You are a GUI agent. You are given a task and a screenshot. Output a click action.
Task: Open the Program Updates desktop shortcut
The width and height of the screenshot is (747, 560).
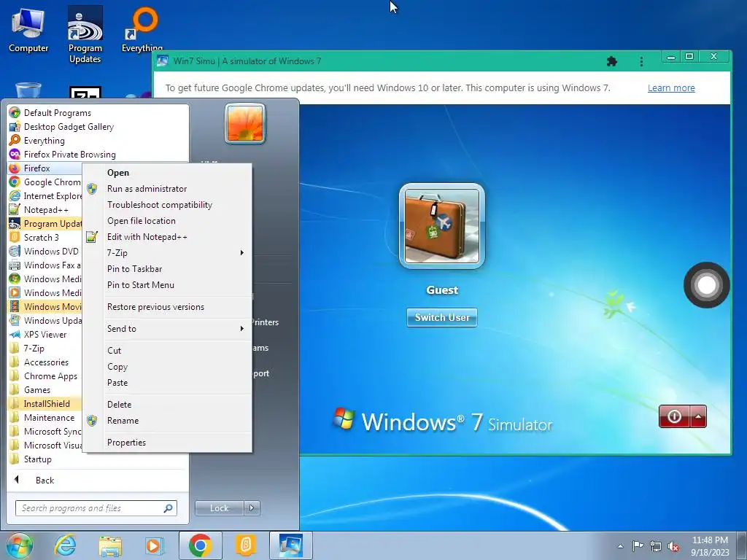85,34
